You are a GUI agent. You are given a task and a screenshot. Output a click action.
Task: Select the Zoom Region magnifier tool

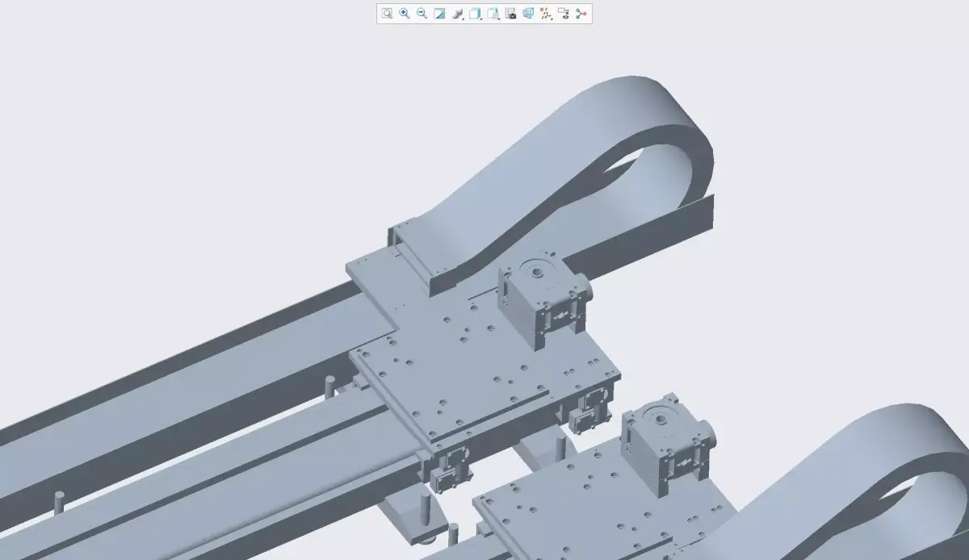point(386,14)
